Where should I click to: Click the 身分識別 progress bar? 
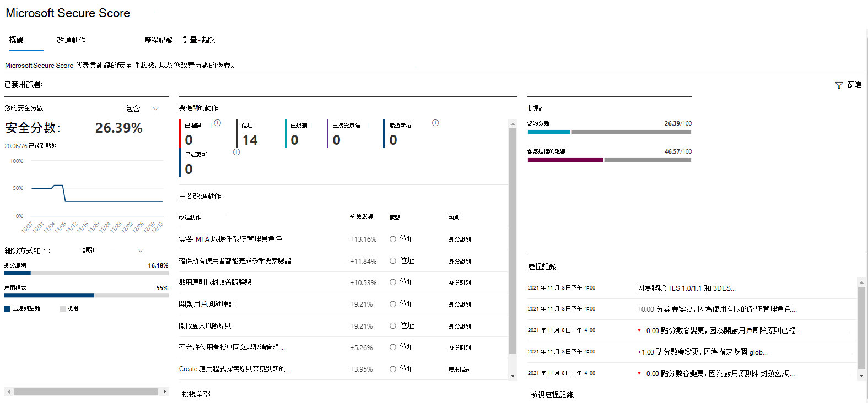(87, 273)
